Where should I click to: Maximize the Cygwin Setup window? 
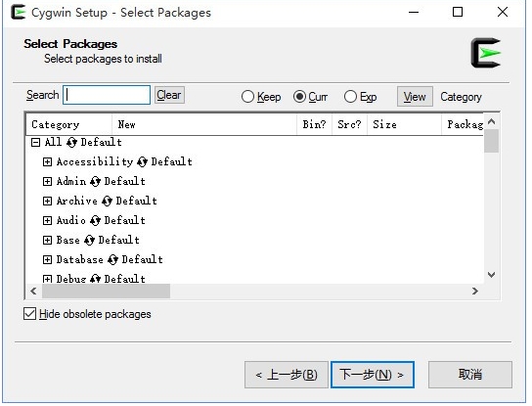click(x=458, y=13)
